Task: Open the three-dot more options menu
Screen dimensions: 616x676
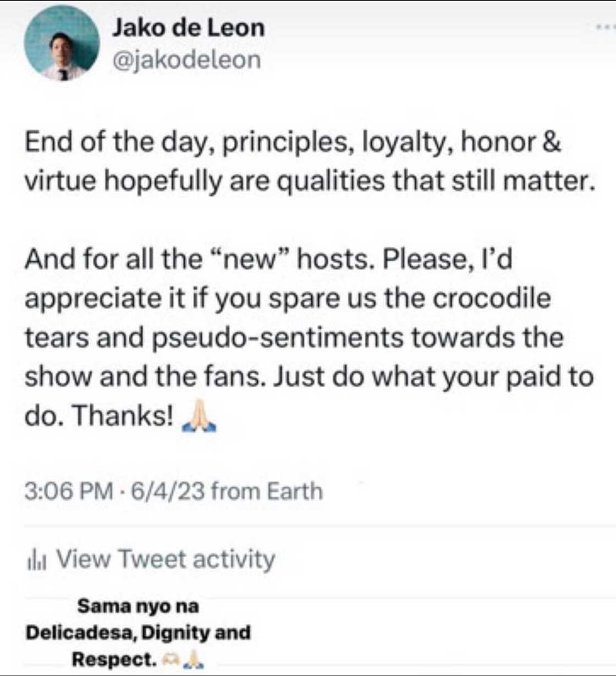Action: click(605, 26)
